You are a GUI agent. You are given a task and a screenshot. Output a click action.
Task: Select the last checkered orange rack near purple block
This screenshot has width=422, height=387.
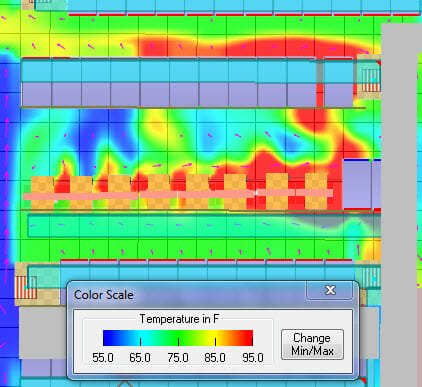click(x=316, y=191)
